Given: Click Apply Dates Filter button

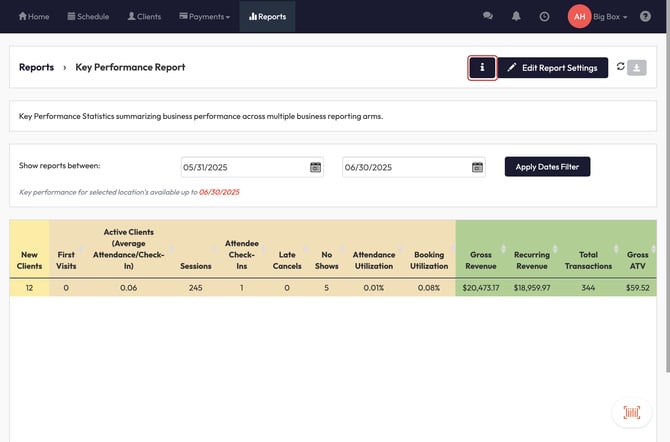Looking at the screenshot, I should [547, 167].
